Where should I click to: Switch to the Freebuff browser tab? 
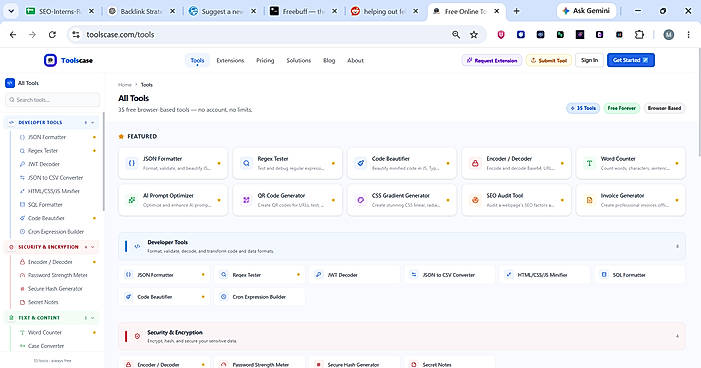303,12
